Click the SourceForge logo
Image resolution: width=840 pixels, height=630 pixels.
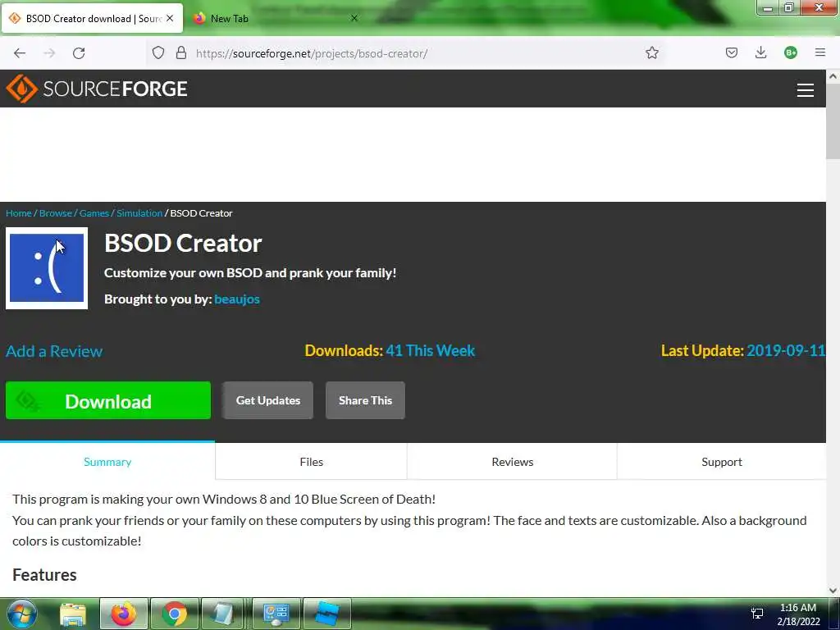[x=97, y=89]
